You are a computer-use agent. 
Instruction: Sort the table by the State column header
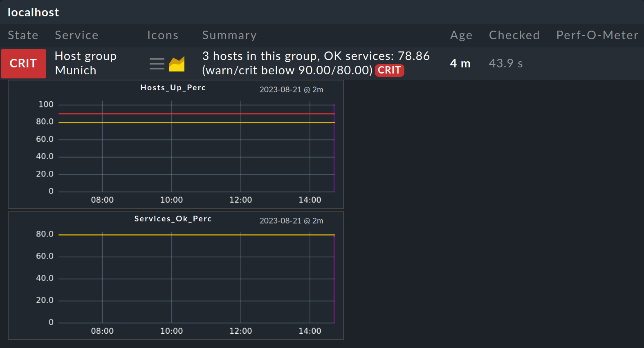coord(23,35)
